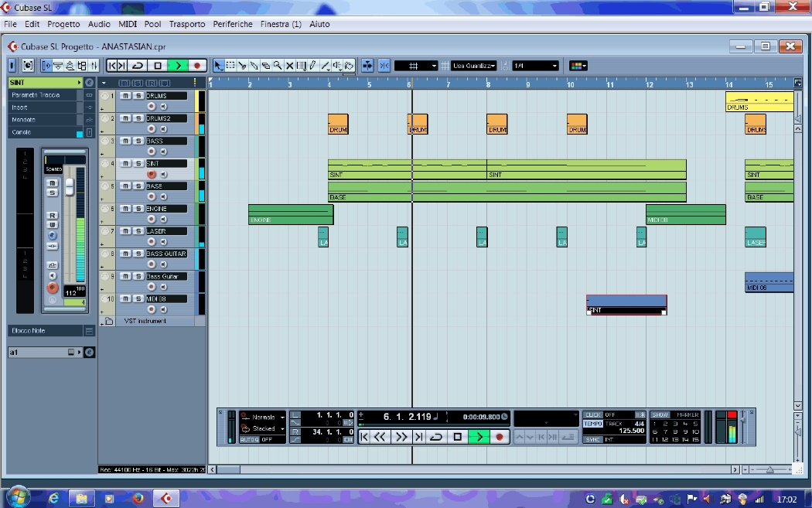Open the Pool window icon
The width and height of the screenshot is (812, 508).
pos(82,66)
